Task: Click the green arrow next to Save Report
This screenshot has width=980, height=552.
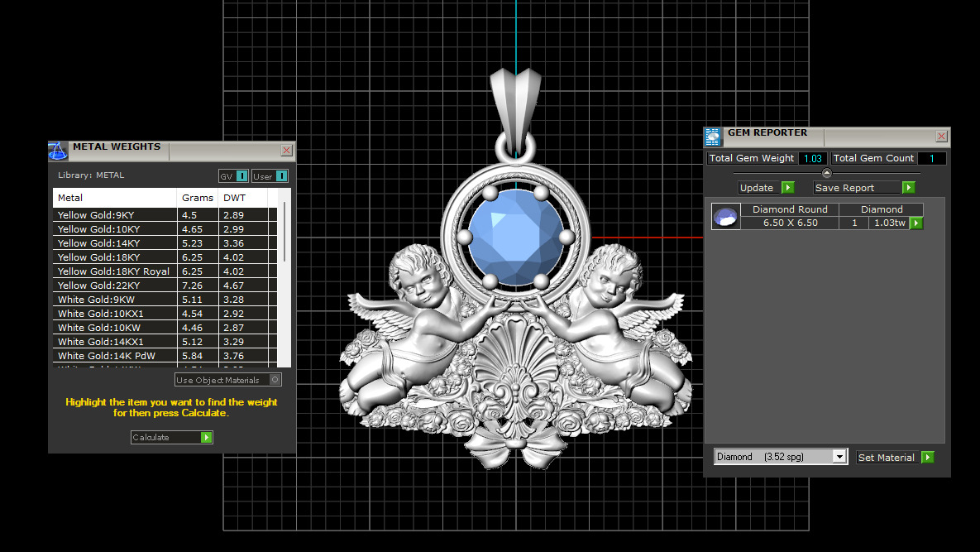Action: pyautogui.click(x=909, y=188)
